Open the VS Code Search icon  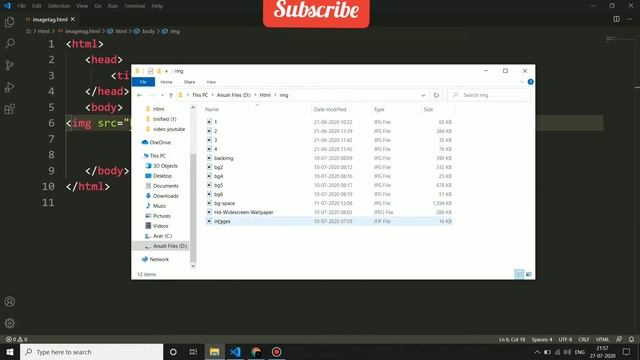coord(9,43)
